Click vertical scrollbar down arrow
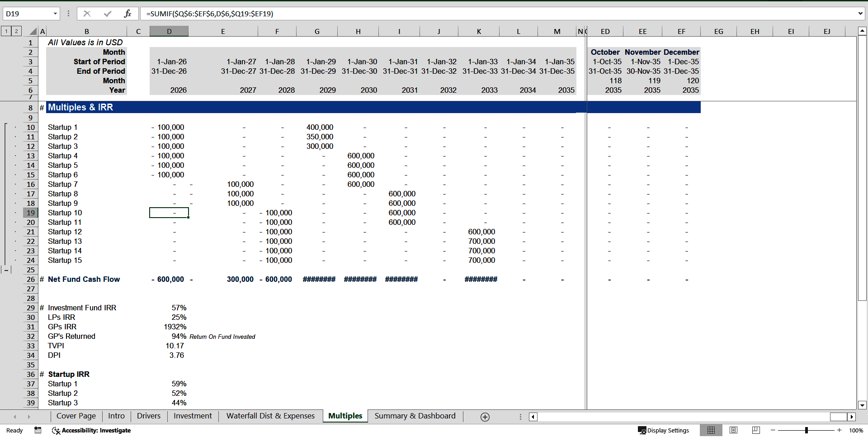The width and height of the screenshot is (868, 437). (862, 405)
